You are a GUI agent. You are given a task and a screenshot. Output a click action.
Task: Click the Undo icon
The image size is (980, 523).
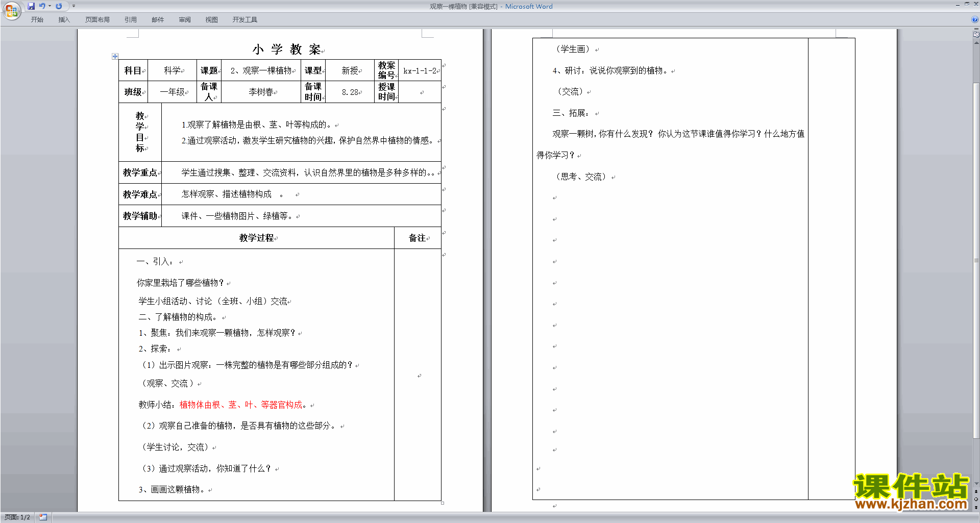pos(42,6)
